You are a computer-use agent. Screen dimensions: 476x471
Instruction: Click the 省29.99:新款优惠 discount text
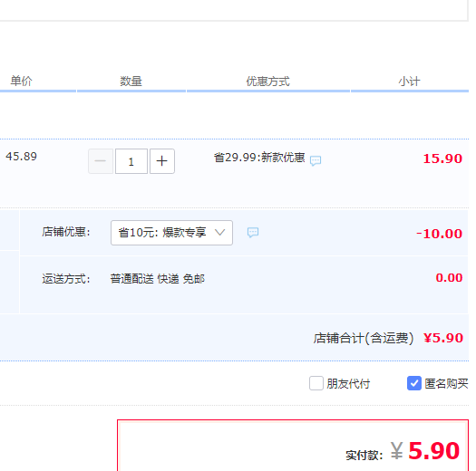click(259, 158)
